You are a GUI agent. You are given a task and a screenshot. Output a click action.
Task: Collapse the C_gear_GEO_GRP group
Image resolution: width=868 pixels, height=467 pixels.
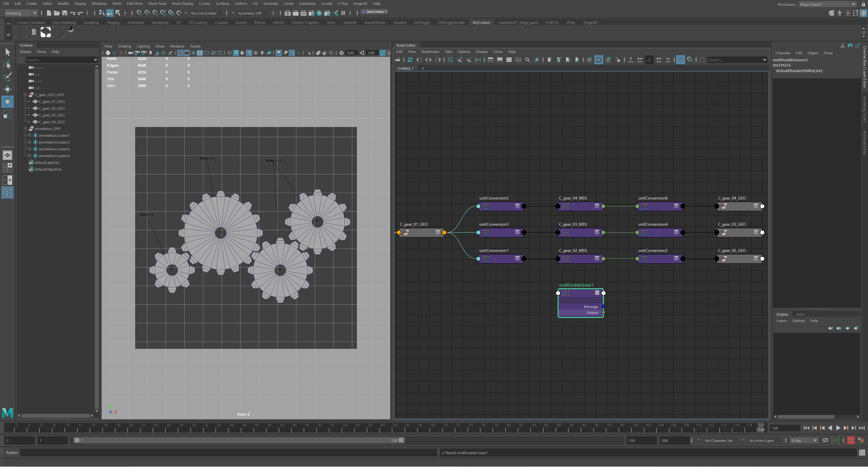pos(25,95)
